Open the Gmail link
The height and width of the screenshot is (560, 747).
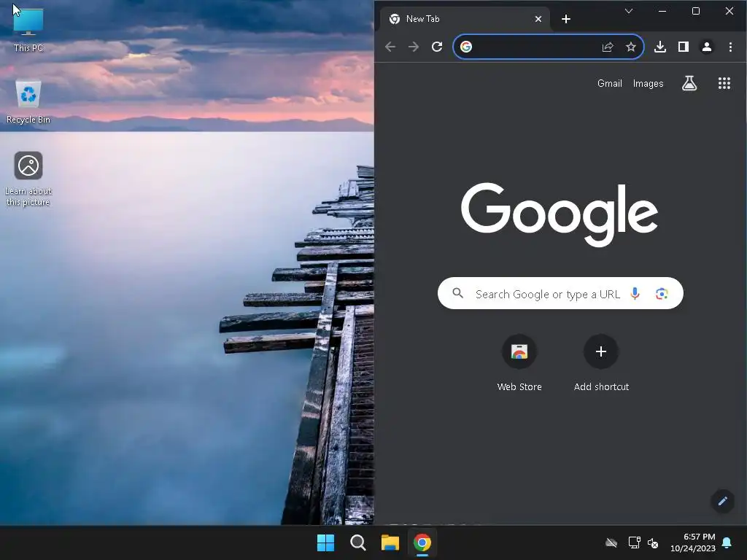coord(610,83)
